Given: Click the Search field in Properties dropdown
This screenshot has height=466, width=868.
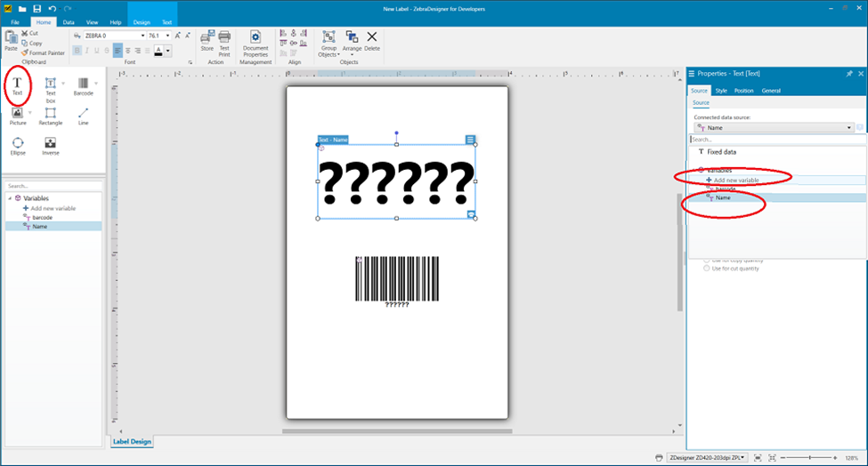Looking at the screenshot, I should point(776,140).
